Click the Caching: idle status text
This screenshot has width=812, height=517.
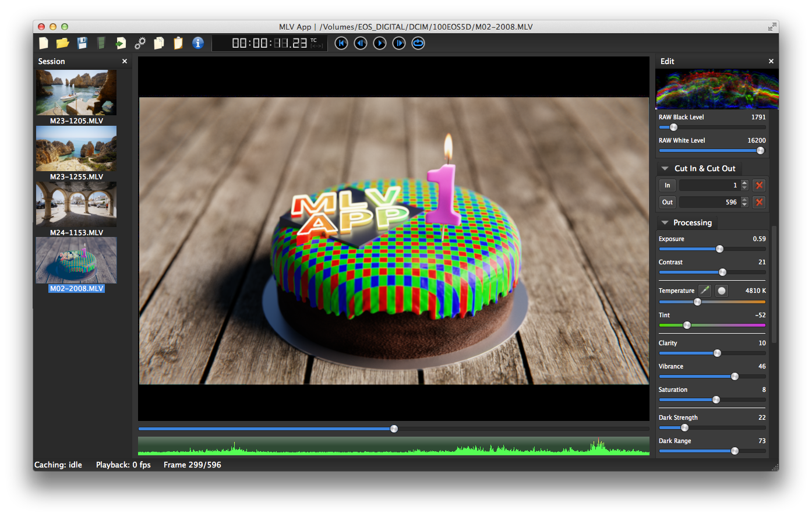pos(58,465)
